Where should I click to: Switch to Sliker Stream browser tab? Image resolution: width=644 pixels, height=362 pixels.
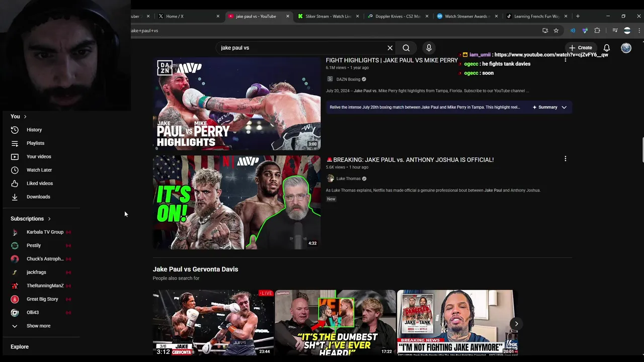[328, 16]
